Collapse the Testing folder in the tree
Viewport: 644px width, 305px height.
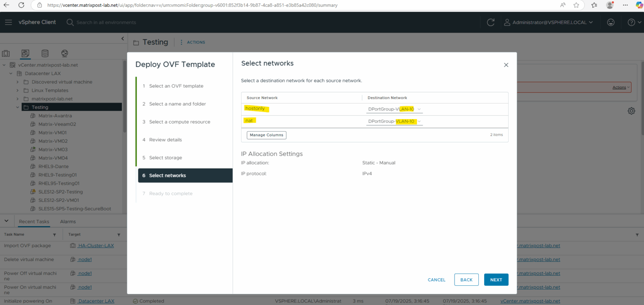(18, 107)
